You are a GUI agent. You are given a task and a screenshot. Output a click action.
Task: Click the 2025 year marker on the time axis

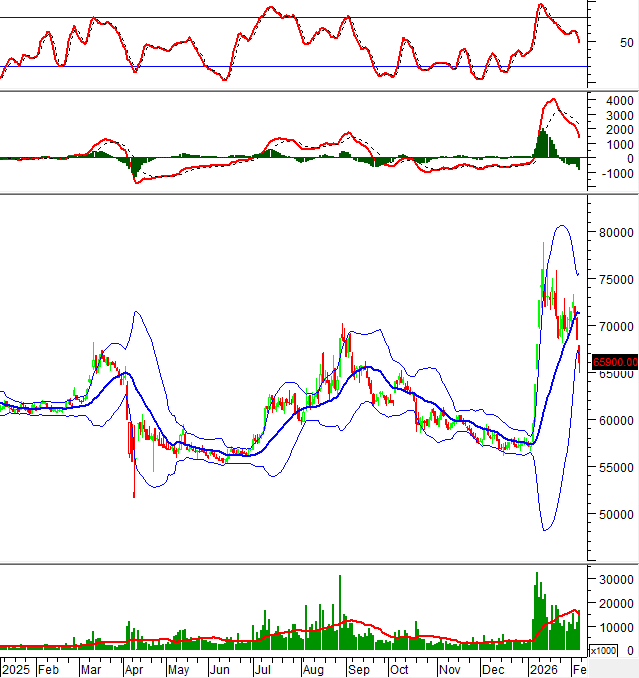click(15, 668)
